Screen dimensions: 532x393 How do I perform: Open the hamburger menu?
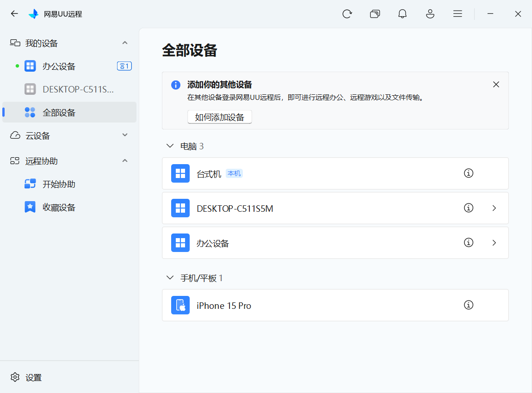(458, 14)
